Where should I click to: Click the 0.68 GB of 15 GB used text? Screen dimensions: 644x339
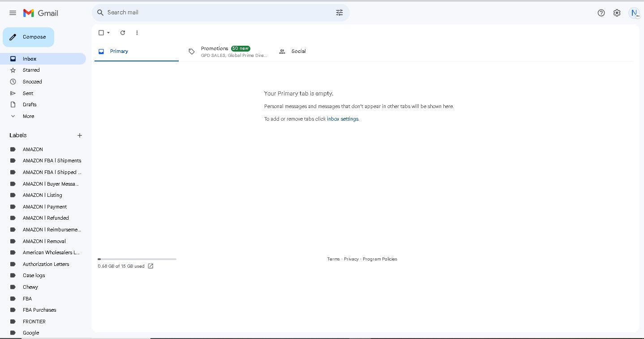[x=121, y=266]
